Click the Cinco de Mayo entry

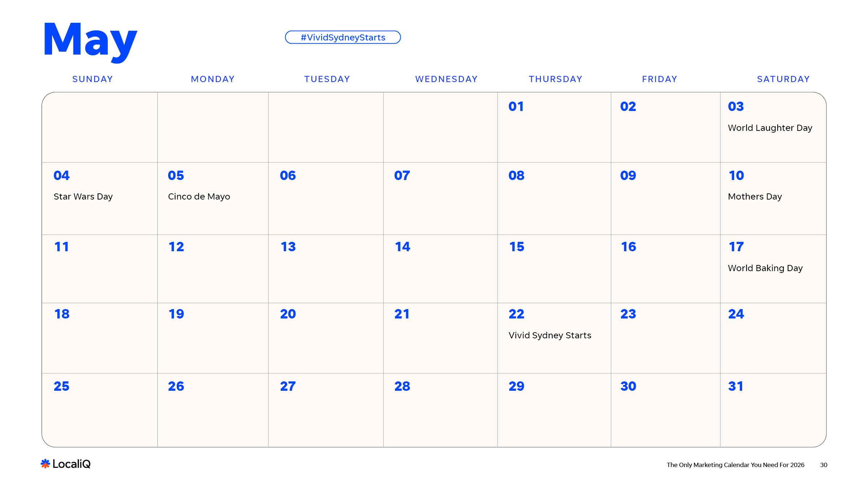[x=199, y=197]
